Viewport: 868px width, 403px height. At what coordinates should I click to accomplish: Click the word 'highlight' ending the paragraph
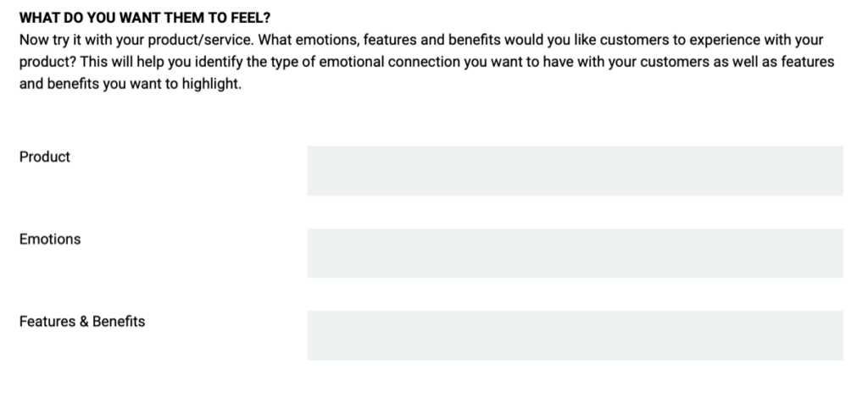(211, 84)
